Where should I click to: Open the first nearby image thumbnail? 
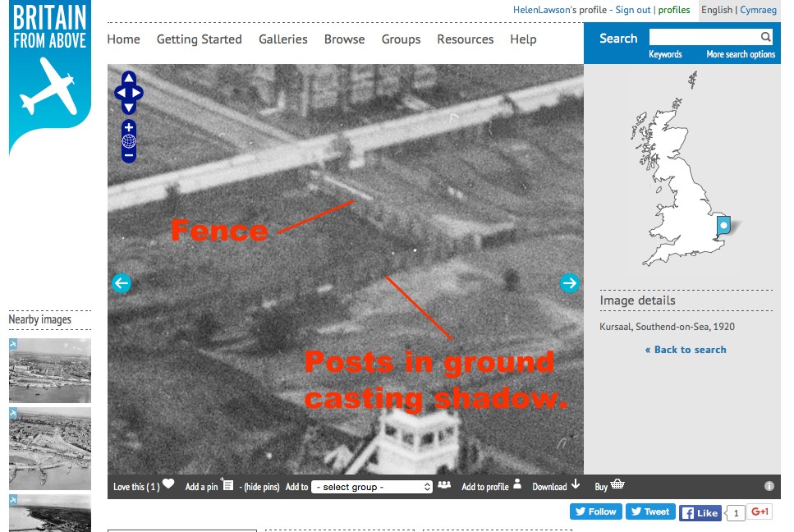(x=50, y=370)
